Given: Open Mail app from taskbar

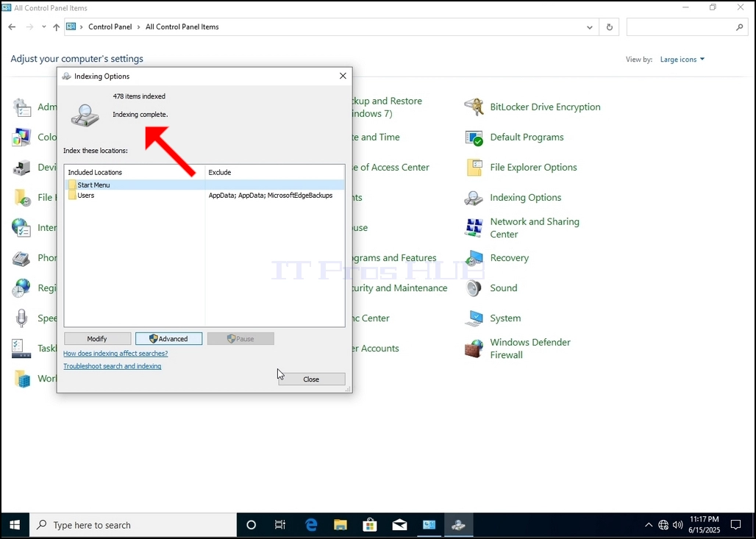Looking at the screenshot, I should point(399,525).
